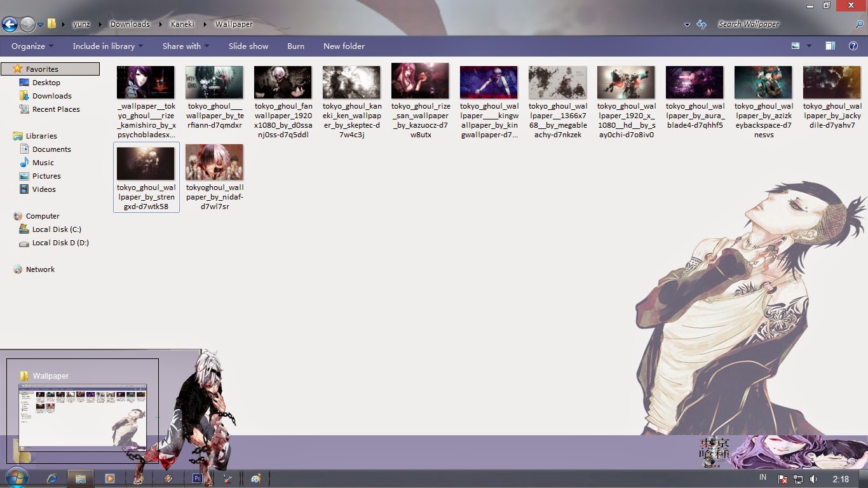868x488 pixels.
Task: Click the network icon in system tray
Action: coord(798,479)
